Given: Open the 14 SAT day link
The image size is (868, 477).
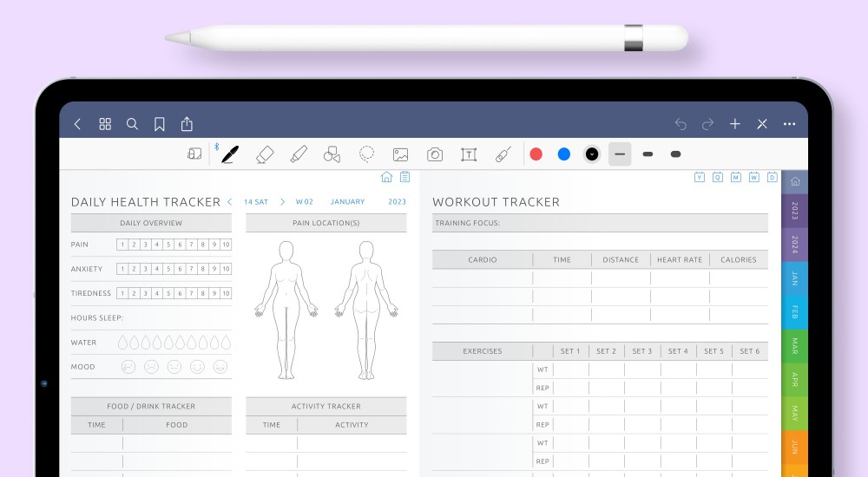Looking at the screenshot, I should pyautogui.click(x=256, y=202).
